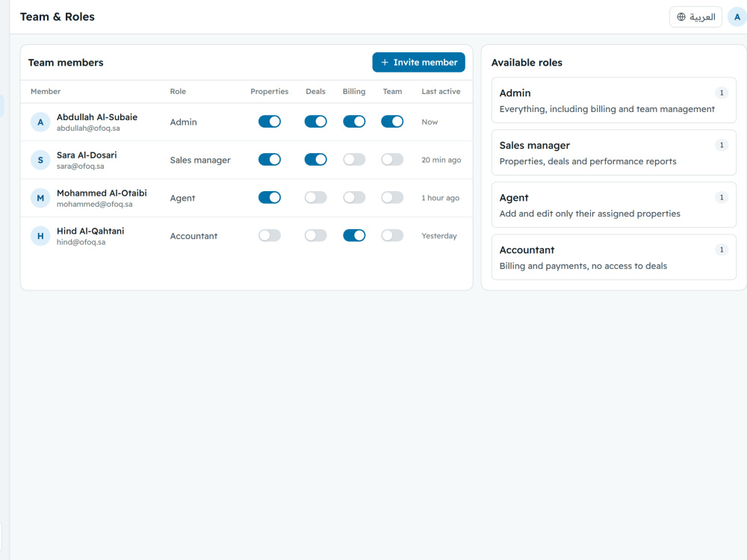The image size is (747, 560).
Task: Enable Team access for Hind Al-Qahtani
Action: (x=393, y=236)
